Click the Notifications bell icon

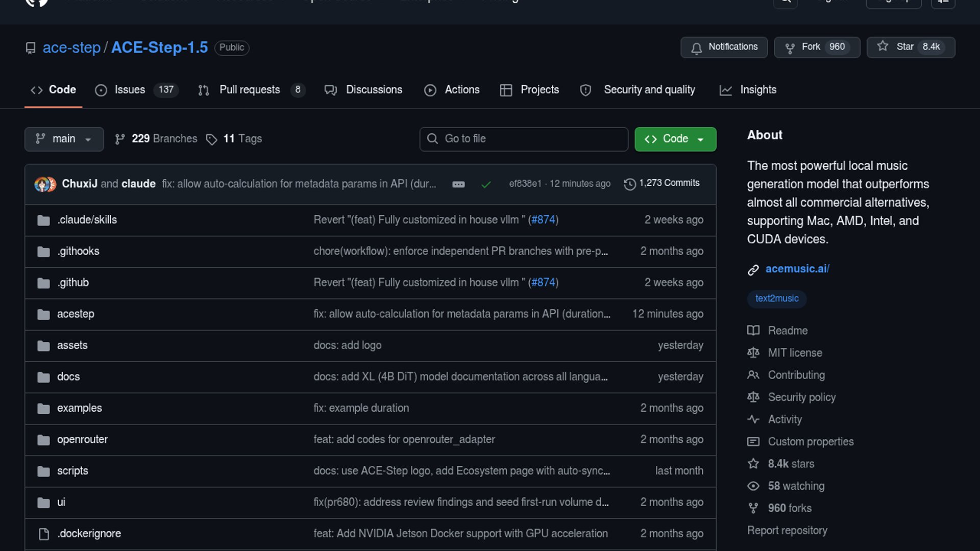pyautogui.click(x=696, y=48)
